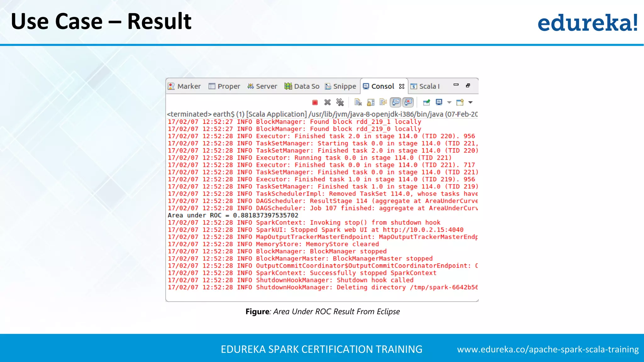The image size is (644, 362).
Task: Open the Proper (Properties) tab
Action: (224, 86)
